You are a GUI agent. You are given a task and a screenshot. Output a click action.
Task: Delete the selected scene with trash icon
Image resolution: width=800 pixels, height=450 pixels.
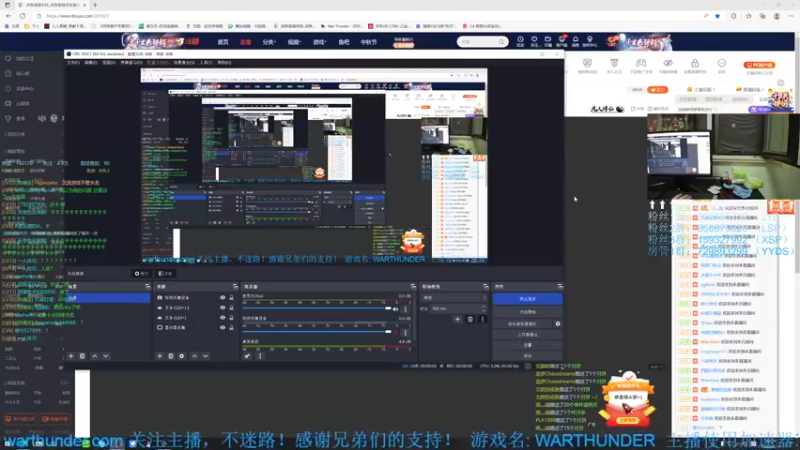[82, 356]
